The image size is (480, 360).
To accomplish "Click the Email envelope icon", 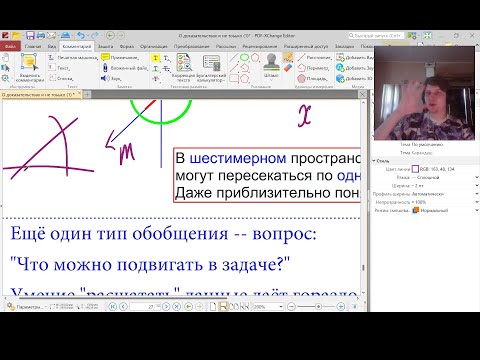I will 51,35.
